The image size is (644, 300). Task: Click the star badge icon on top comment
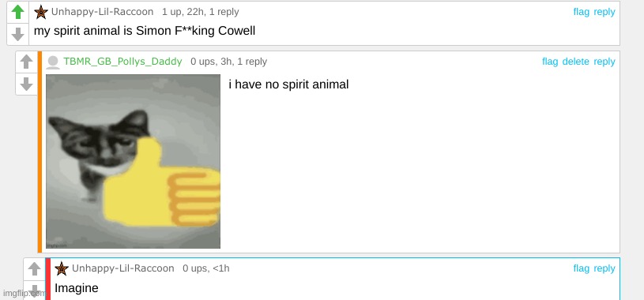pos(41,12)
